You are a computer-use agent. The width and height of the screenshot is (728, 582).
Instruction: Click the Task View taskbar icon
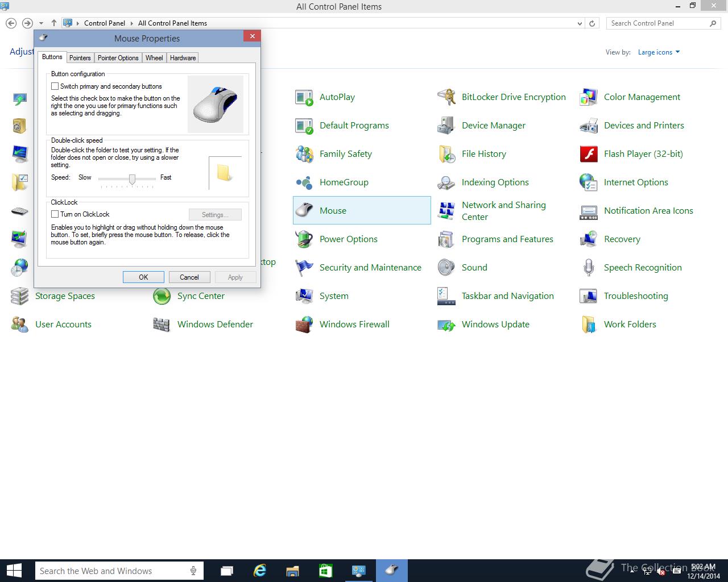[x=227, y=571]
